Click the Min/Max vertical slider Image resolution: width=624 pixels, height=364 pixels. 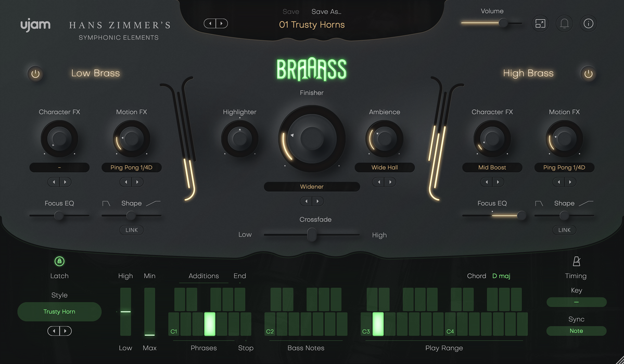tap(150, 312)
